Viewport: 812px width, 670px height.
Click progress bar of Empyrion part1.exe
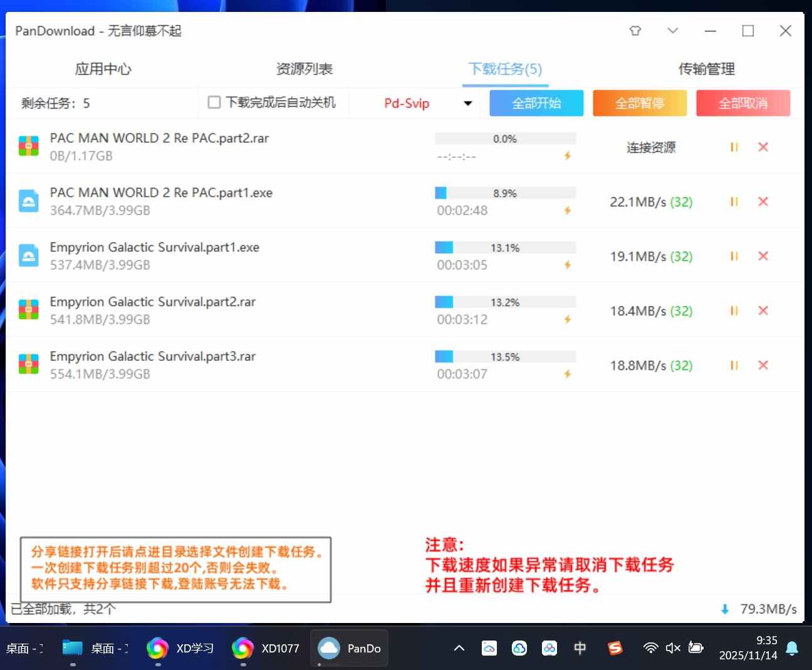pos(505,248)
